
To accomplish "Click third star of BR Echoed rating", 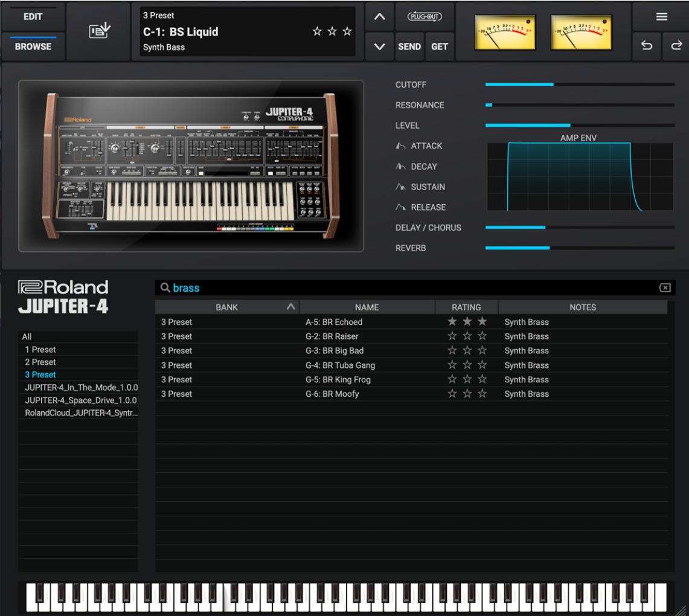I will [482, 322].
